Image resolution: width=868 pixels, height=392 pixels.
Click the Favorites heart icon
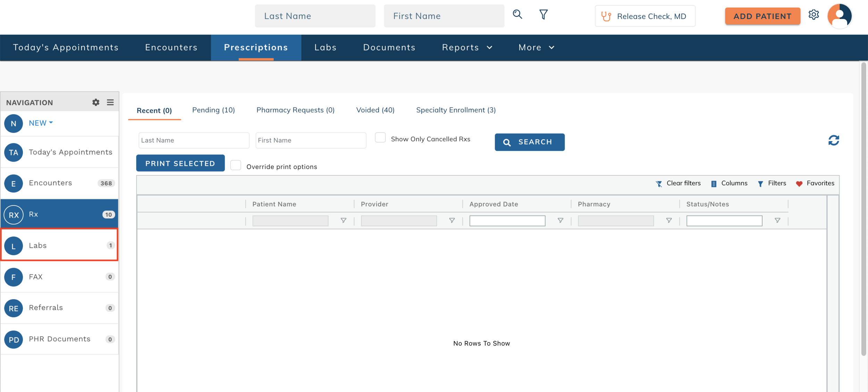coord(799,184)
